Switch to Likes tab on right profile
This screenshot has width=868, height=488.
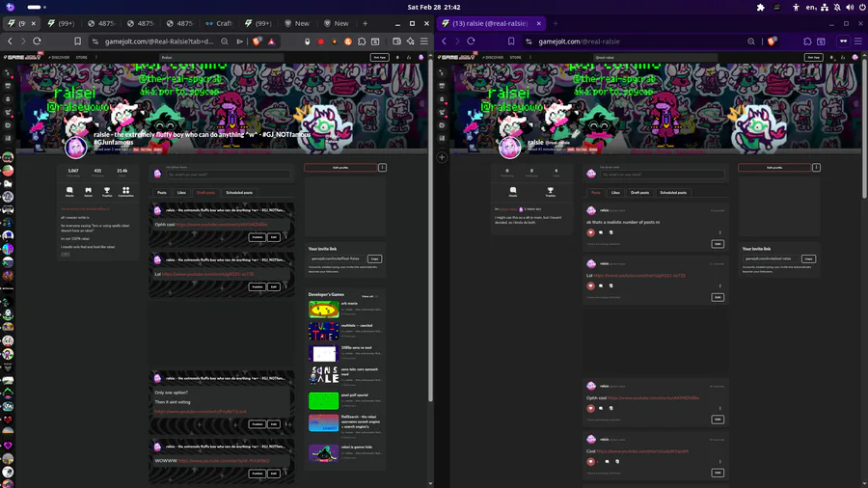click(x=615, y=193)
